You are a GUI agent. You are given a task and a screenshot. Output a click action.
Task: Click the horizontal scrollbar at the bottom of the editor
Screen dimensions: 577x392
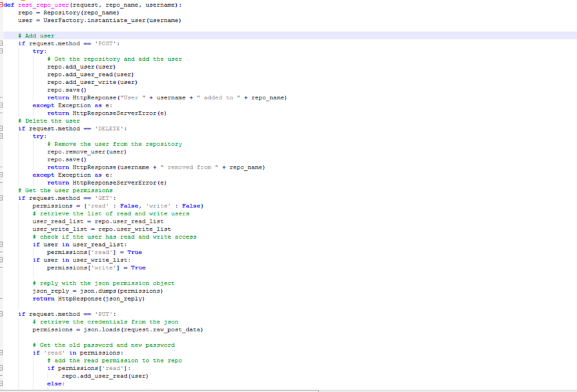click(161, 391)
